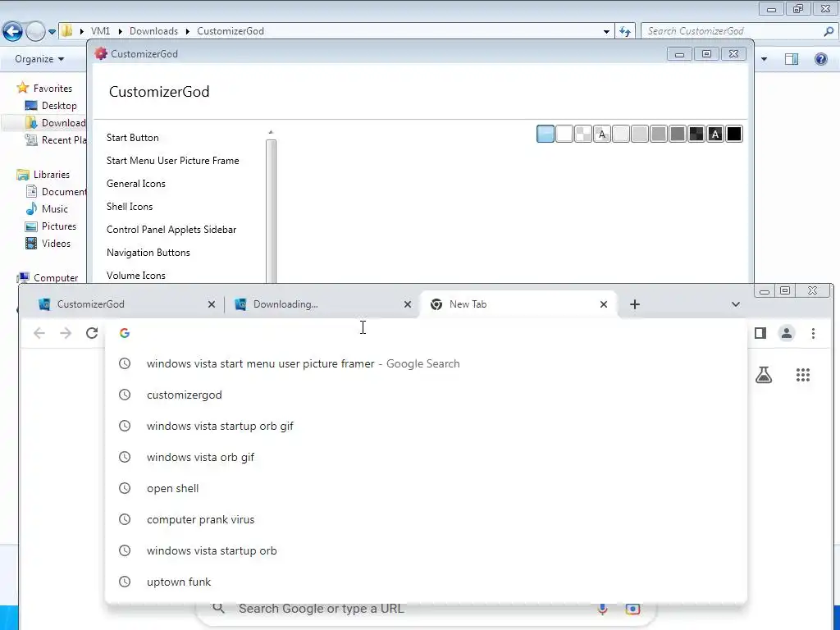Screen dimensions: 840x630
Task: Select the customizergod suggestion
Action: click(426, 395)
